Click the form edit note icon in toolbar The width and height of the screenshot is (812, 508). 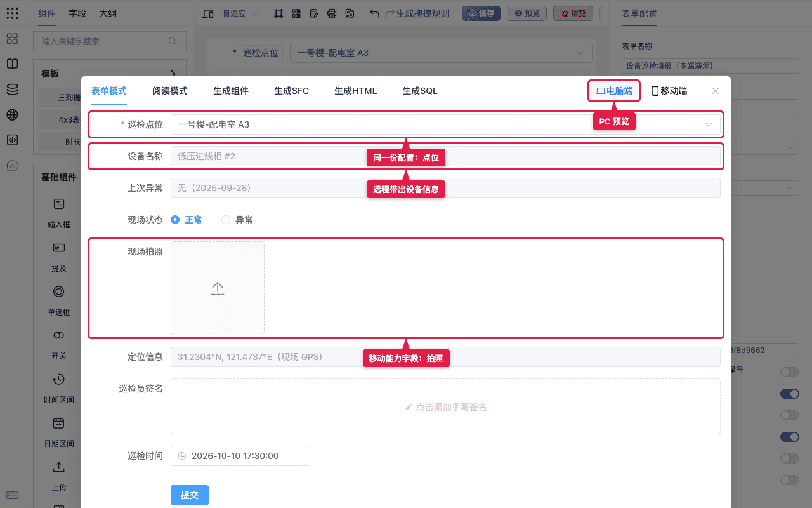click(314, 13)
